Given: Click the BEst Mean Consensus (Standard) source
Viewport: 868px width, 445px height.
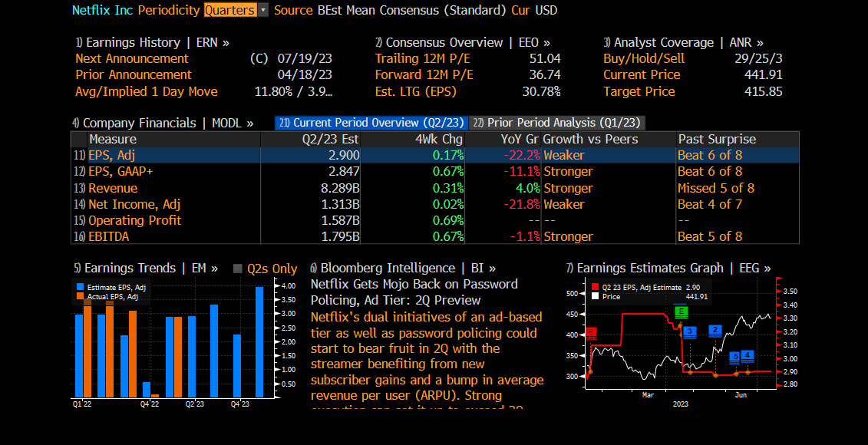Looking at the screenshot, I should point(413,10).
